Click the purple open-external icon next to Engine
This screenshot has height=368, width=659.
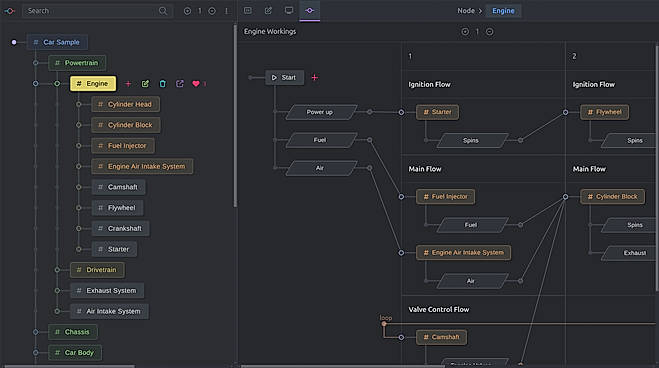click(180, 84)
